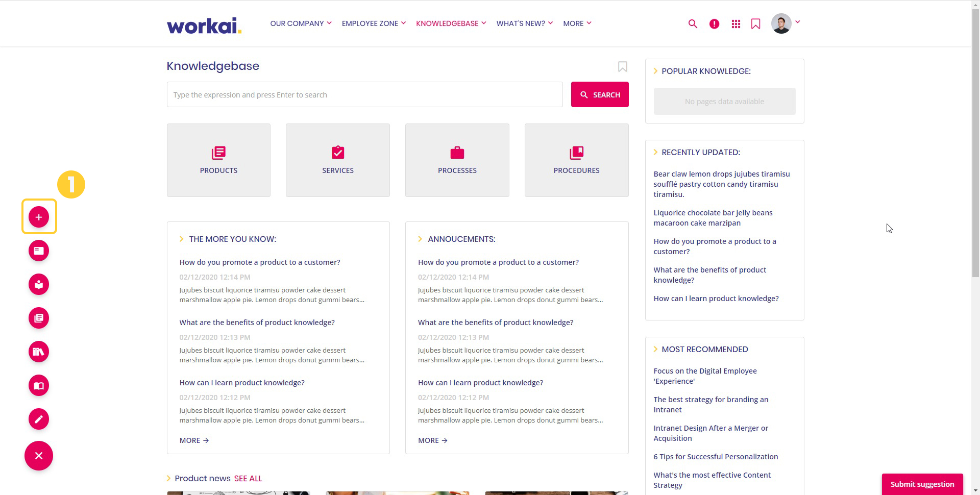Open 'Liquorice chocolate bar jelly beans' article
The width and height of the screenshot is (980, 495).
713,218
